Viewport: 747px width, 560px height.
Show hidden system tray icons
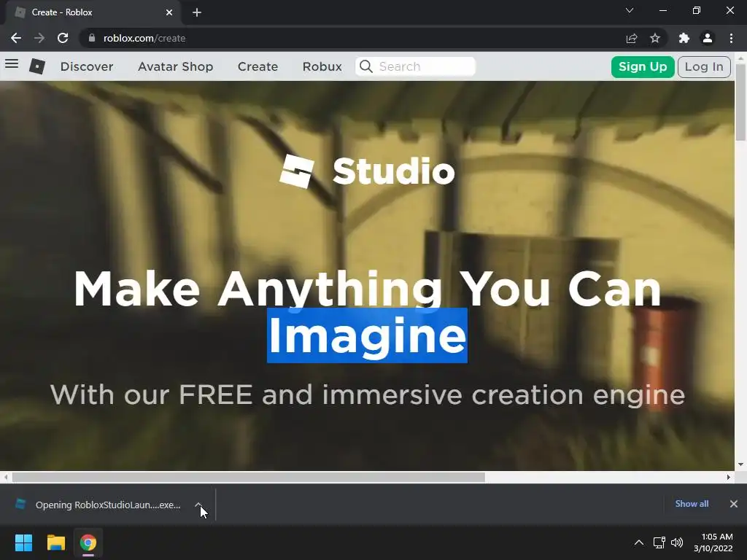click(639, 542)
